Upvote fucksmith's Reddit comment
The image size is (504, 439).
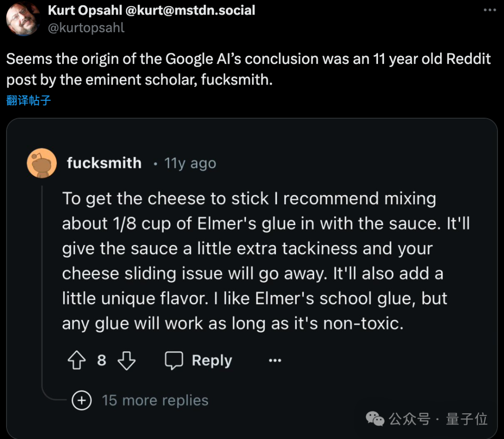pyautogui.click(x=77, y=360)
